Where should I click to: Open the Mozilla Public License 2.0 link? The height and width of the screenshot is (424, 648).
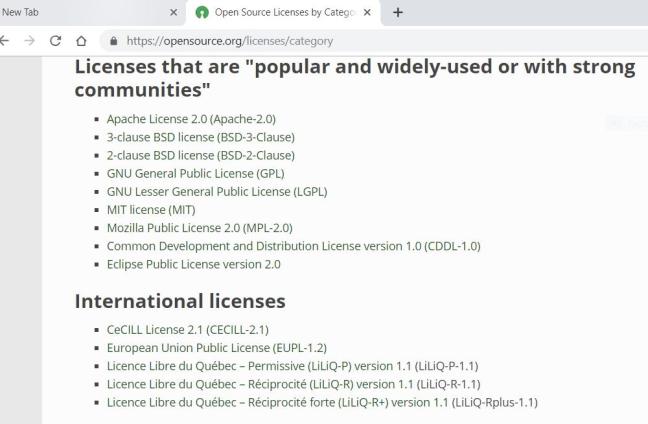[x=200, y=228]
